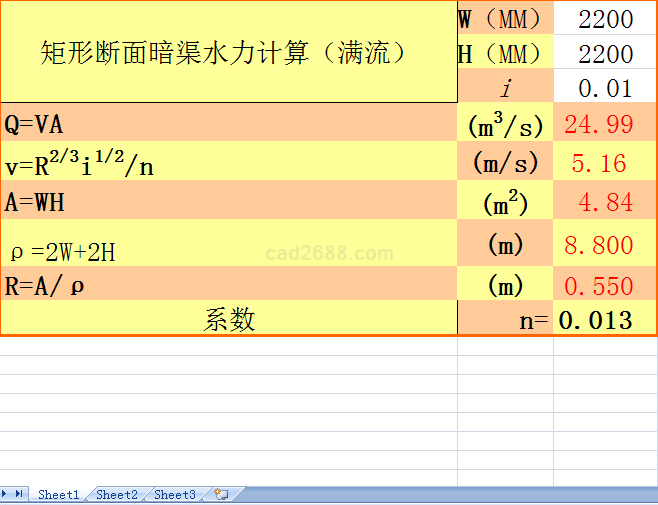658x505 pixels.
Task: Click the hydraulic radius value 0.550
Action: pyautogui.click(x=605, y=286)
